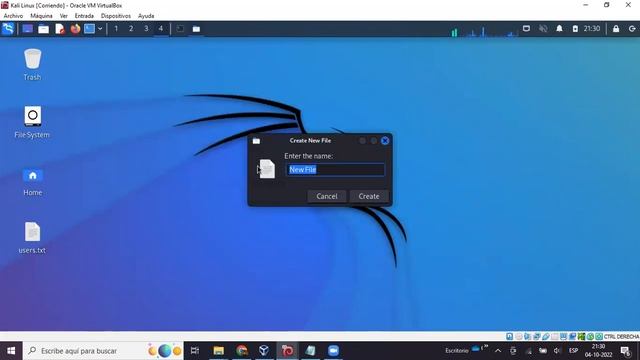Click the display/network icon in Kali panel
The image size is (640, 360).
pyautogui.click(x=527, y=29)
